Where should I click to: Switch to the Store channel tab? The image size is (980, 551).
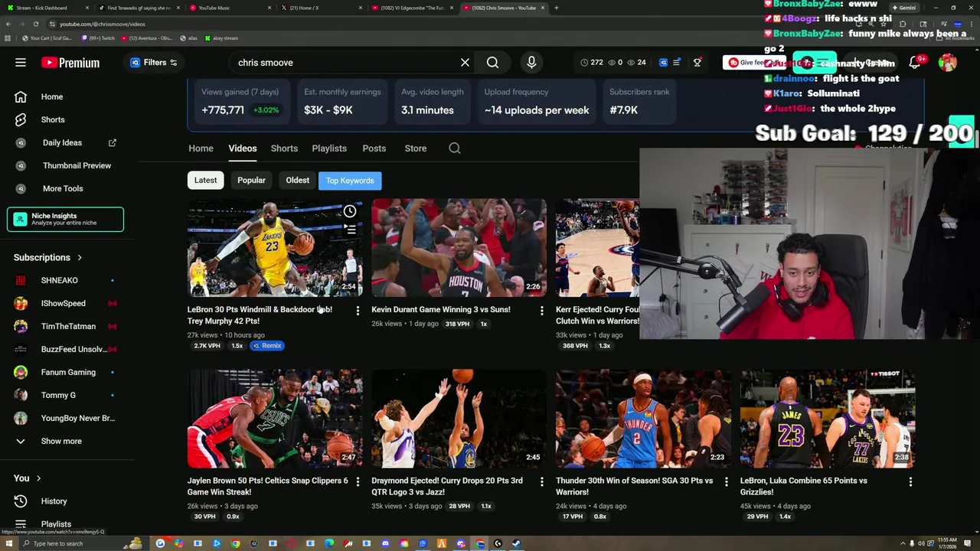click(416, 148)
